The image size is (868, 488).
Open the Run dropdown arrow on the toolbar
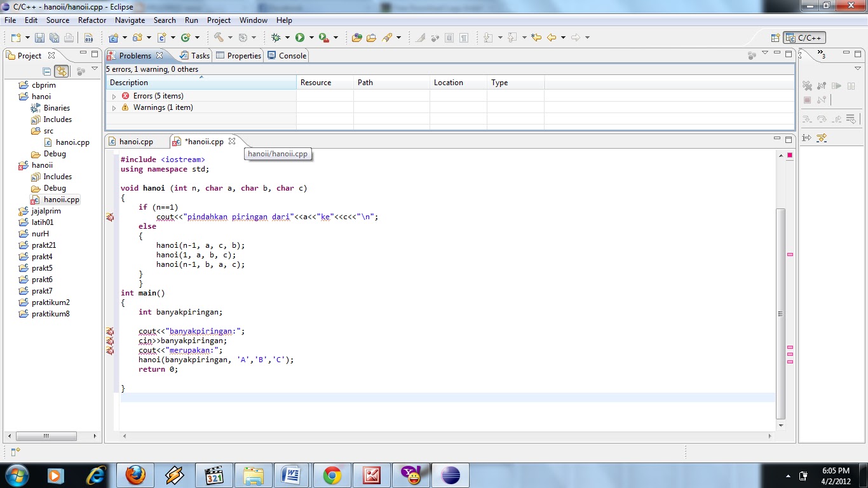(x=311, y=37)
